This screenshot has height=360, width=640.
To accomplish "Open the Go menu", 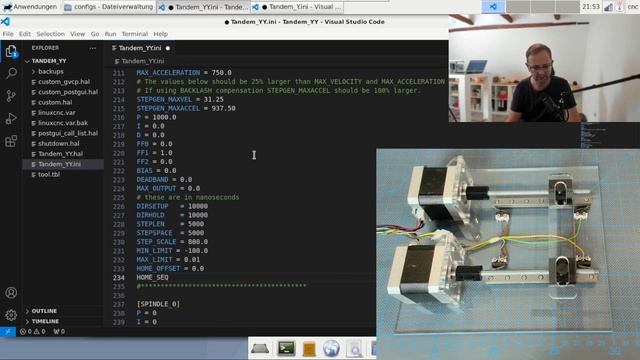I will coord(95,34).
